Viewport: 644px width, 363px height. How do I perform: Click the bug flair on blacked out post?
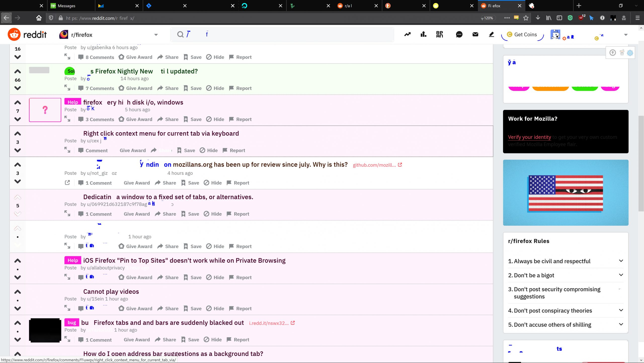pyautogui.click(x=72, y=323)
